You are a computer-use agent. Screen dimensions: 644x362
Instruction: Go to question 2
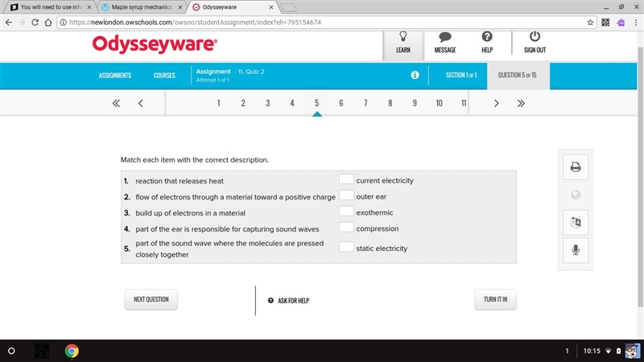(243, 103)
